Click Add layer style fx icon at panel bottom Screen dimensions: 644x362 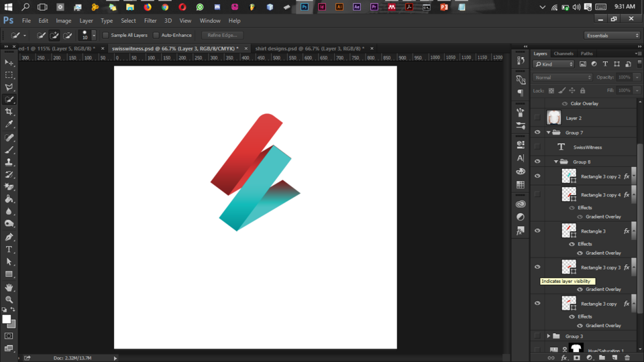coord(564,358)
